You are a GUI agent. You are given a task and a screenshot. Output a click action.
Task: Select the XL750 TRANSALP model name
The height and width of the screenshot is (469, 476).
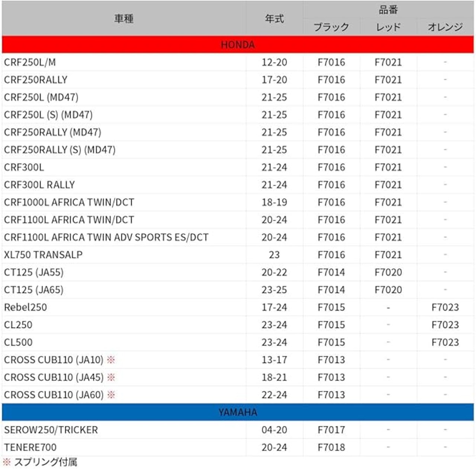pyautogui.click(x=43, y=255)
